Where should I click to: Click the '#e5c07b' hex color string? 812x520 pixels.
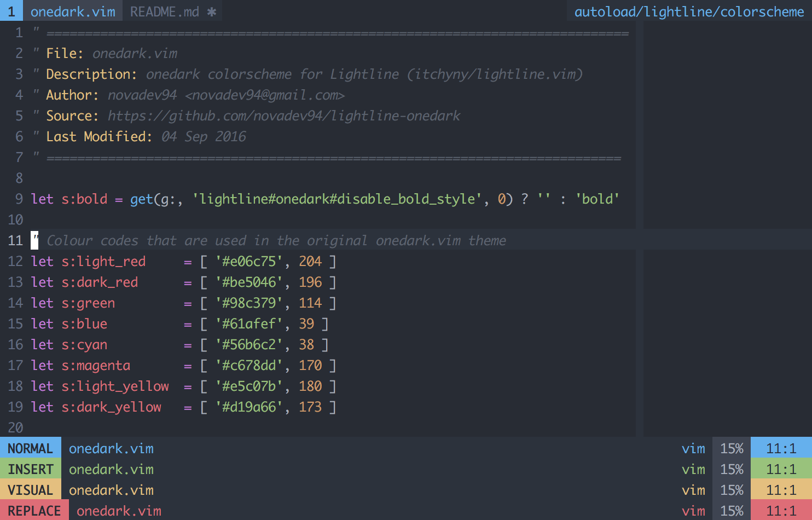coord(250,386)
